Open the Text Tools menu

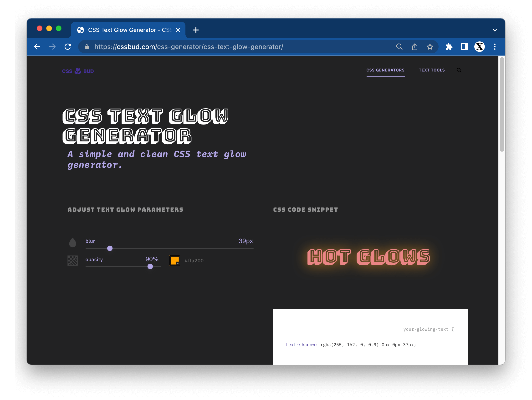pos(431,70)
